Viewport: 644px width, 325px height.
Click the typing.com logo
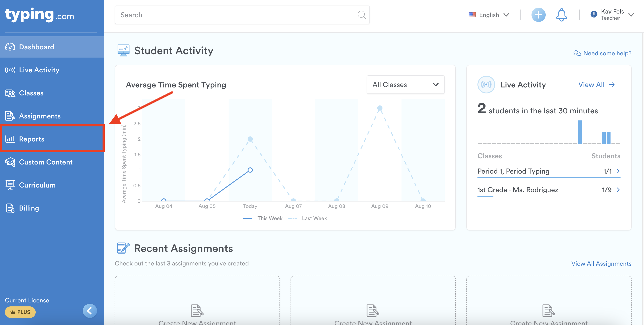[x=39, y=15]
